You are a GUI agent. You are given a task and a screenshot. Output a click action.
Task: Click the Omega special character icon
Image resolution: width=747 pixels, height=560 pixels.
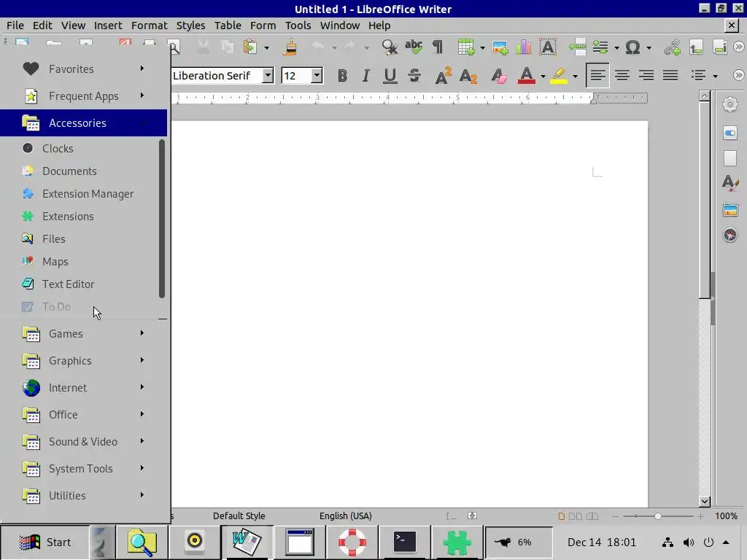point(632,47)
